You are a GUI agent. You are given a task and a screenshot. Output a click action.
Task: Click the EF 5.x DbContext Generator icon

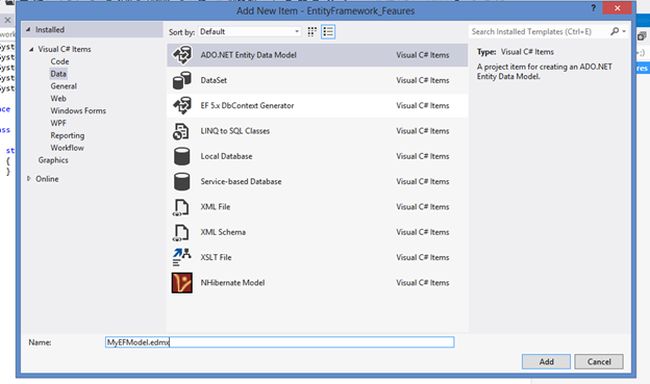point(182,106)
